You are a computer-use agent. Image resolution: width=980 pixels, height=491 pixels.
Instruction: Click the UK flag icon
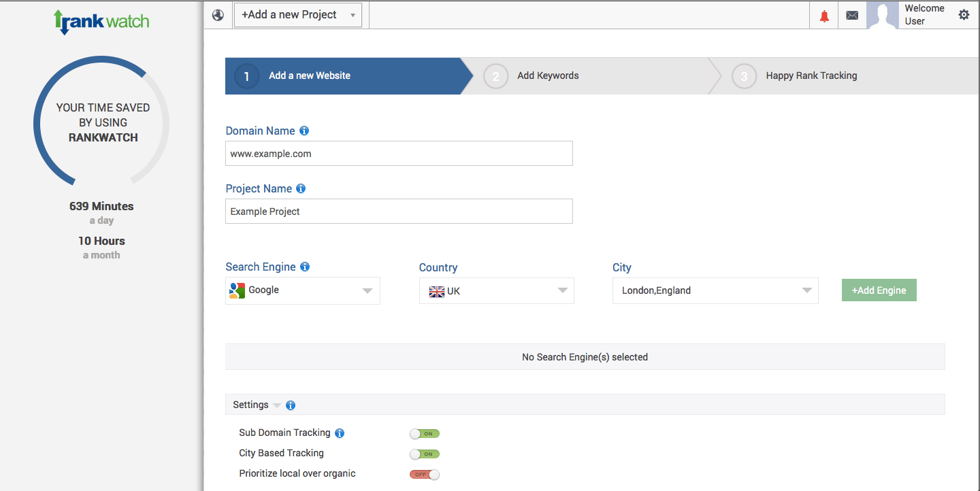tap(437, 292)
